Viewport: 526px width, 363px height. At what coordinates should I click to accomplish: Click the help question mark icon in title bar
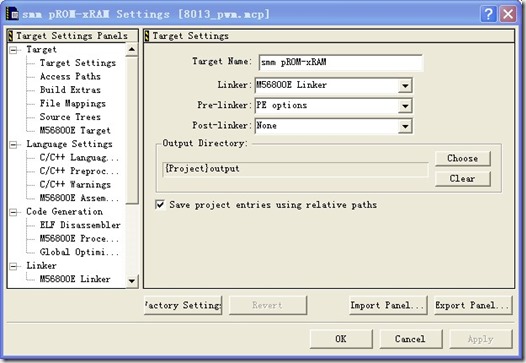488,14
